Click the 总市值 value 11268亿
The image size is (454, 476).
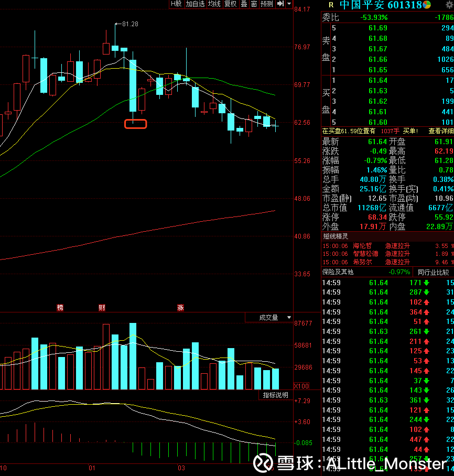pos(372,208)
